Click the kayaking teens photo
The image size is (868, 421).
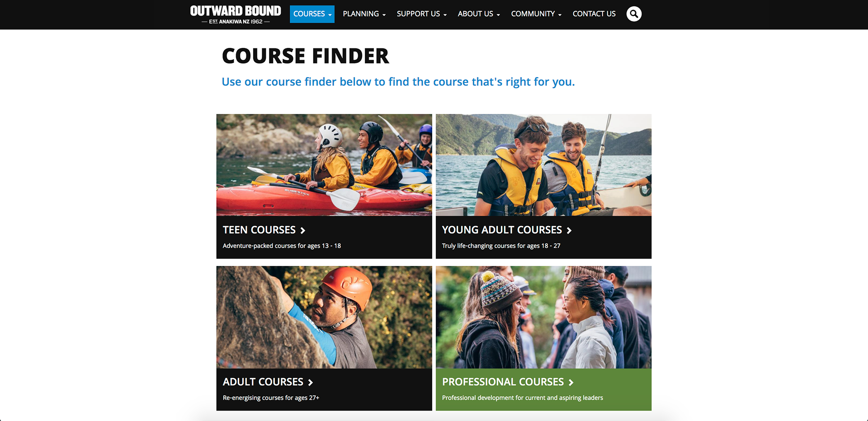[324, 165]
